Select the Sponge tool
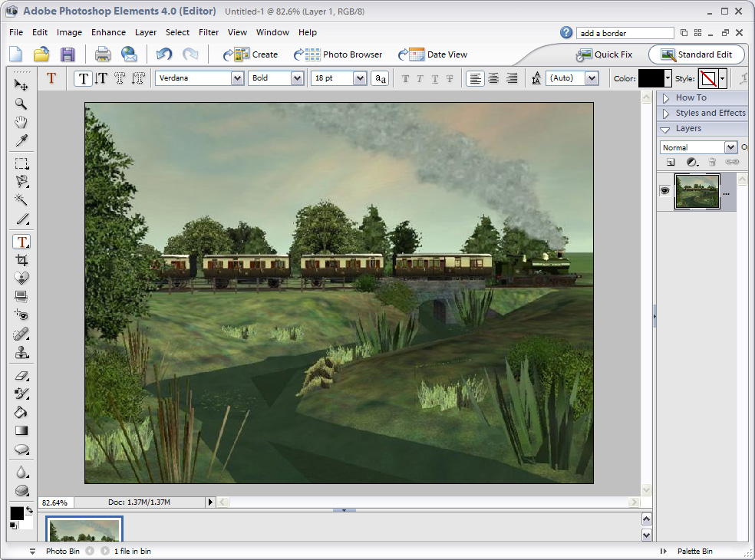The image size is (755, 560). click(21, 491)
